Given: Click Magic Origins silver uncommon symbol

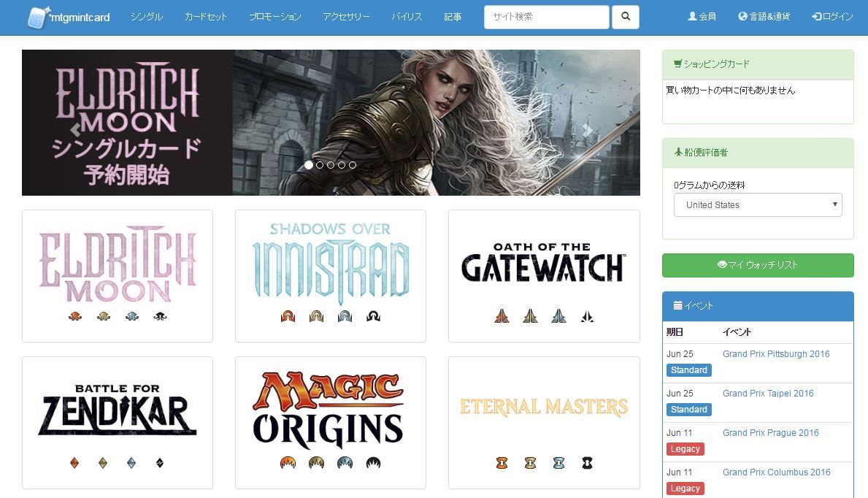Looking at the screenshot, I should click(x=345, y=462).
